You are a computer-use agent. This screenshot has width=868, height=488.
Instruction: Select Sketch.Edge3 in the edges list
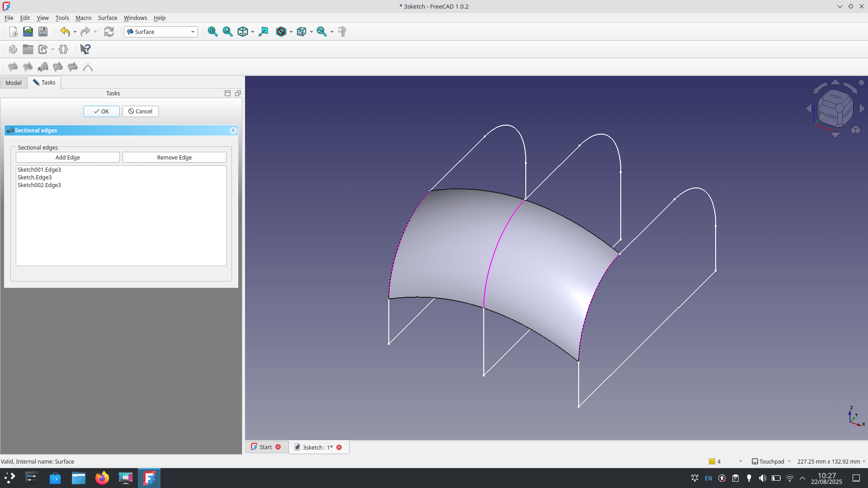[x=35, y=177]
